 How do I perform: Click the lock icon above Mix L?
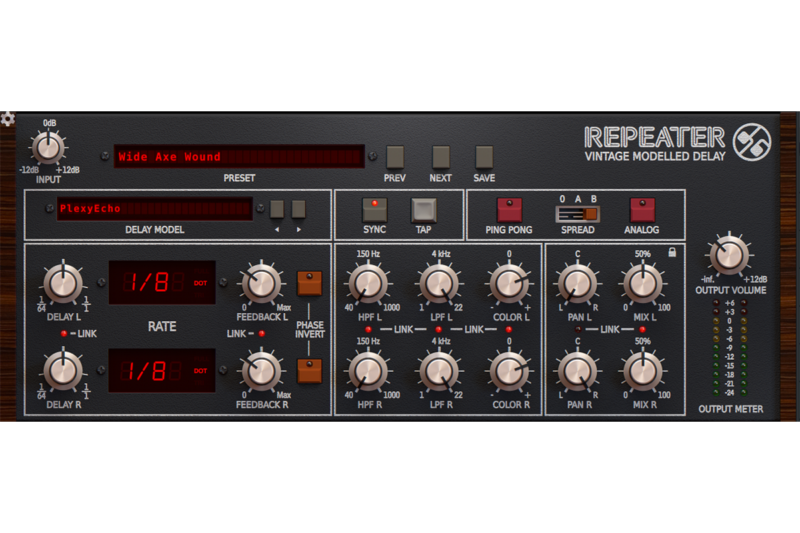pyautogui.click(x=672, y=254)
